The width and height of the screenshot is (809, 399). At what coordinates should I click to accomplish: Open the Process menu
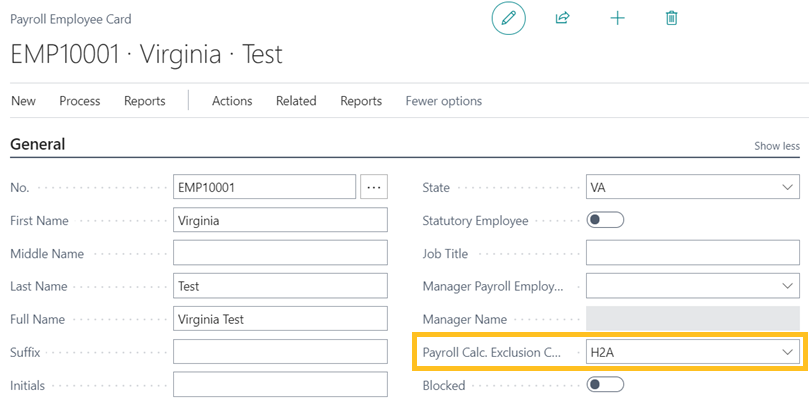tap(79, 101)
